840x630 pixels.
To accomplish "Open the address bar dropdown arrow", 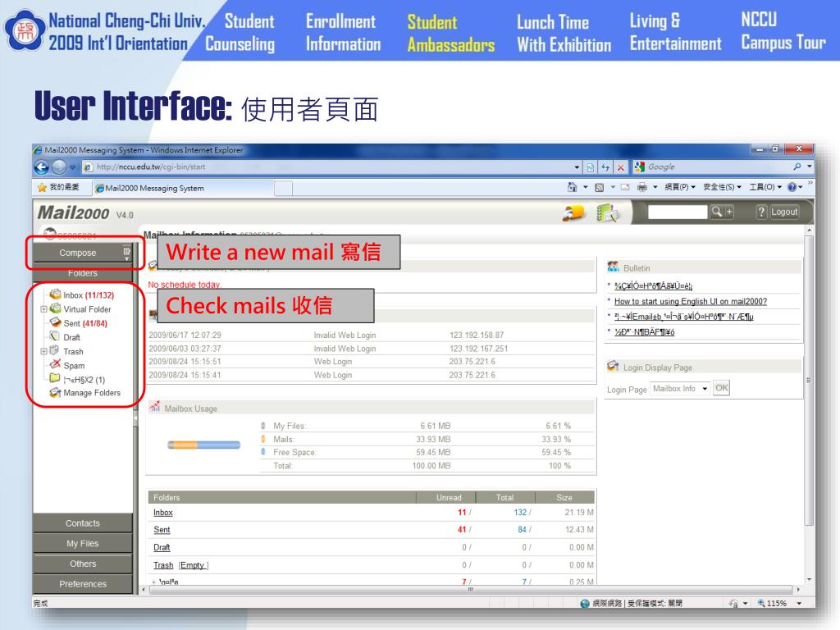I will [x=577, y=167].
